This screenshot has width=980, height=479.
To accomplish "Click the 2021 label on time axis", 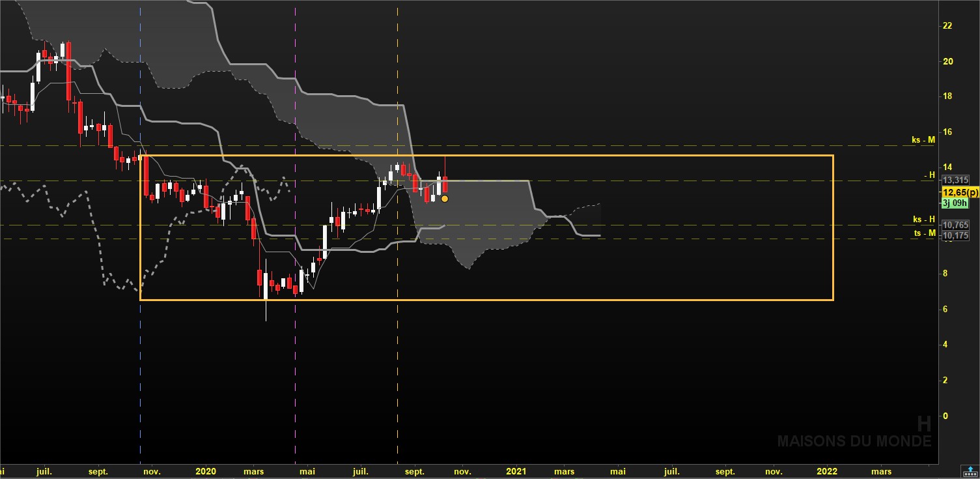I will pyautogui.click(x=516, y=471).
